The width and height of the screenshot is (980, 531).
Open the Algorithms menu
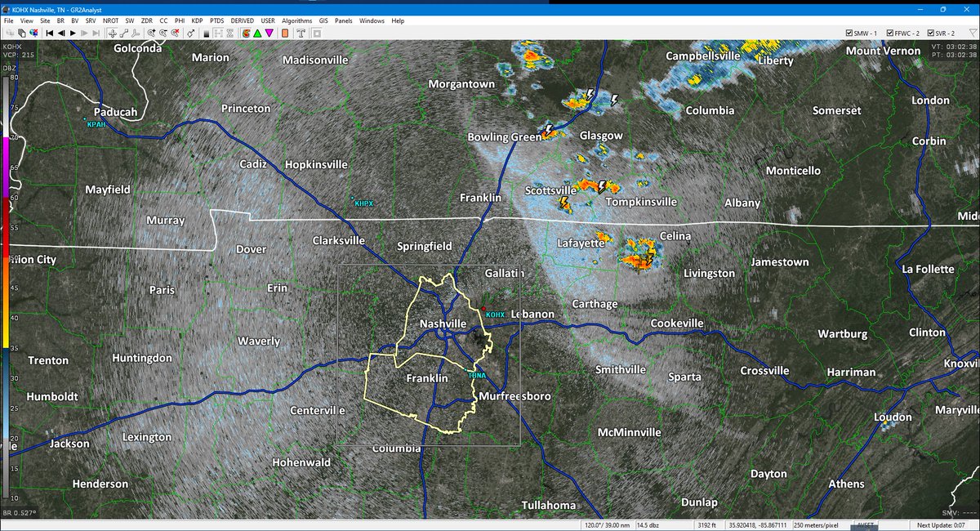pyautogui.click(x=296, y=20)
